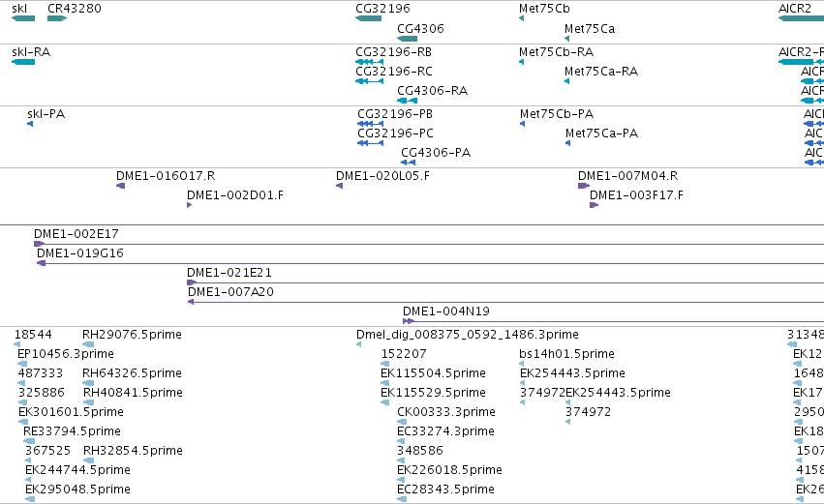The image size is (824, 504).
Task: Select the DME1-019G16 BAC clone arrow
Action: [x=42, y=263]
